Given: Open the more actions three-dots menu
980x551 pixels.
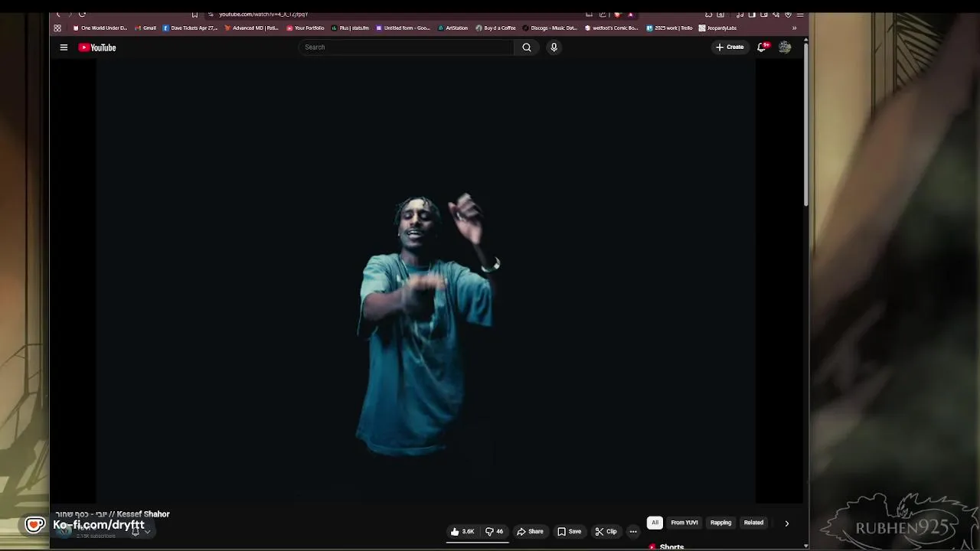Looking at the screenshot, I should (633, 531).
